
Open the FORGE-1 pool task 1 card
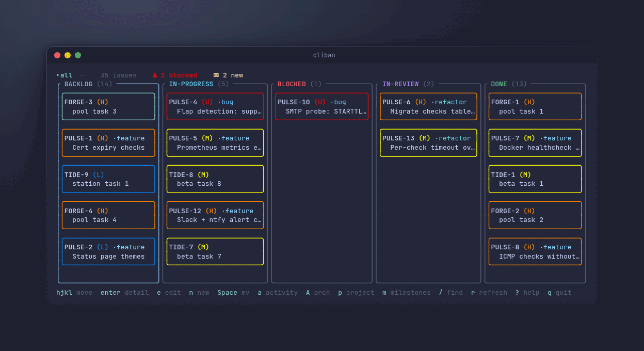click(535, 106)
